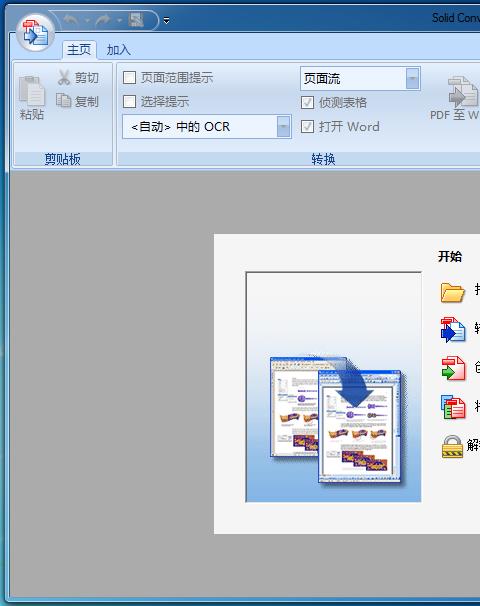Click the 剪切 scissors icon

tap(64, 77)
